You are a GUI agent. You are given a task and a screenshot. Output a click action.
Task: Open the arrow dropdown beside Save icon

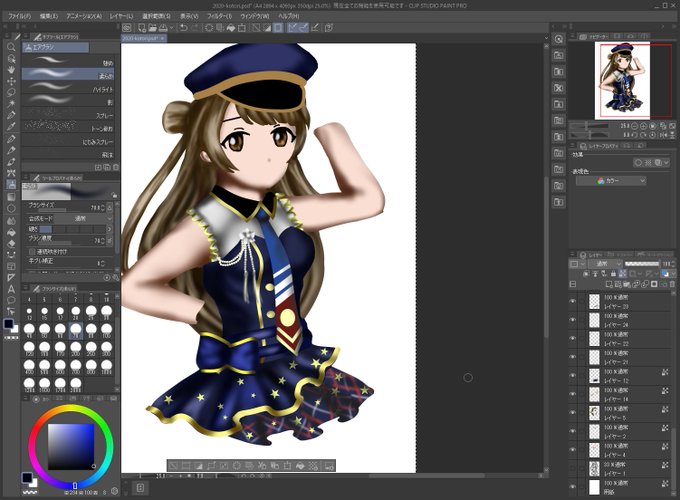click(x=172, y=28)
